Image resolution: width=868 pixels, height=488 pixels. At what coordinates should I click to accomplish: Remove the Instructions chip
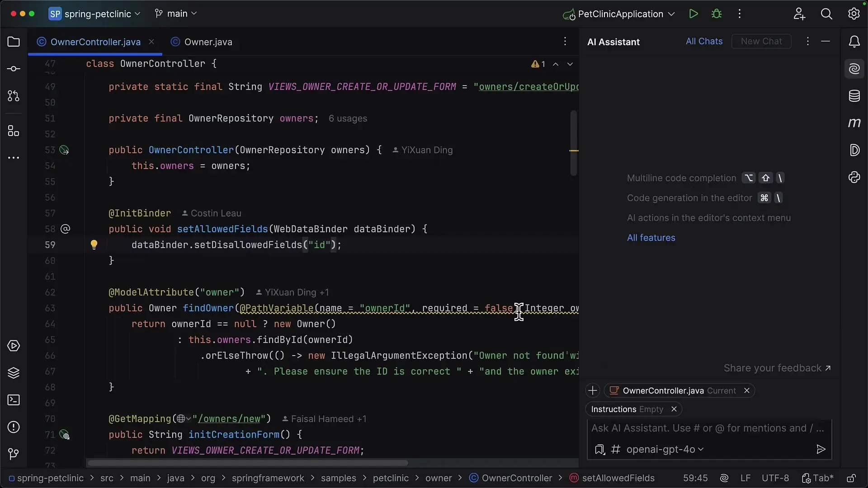click(x=674, y=409)
